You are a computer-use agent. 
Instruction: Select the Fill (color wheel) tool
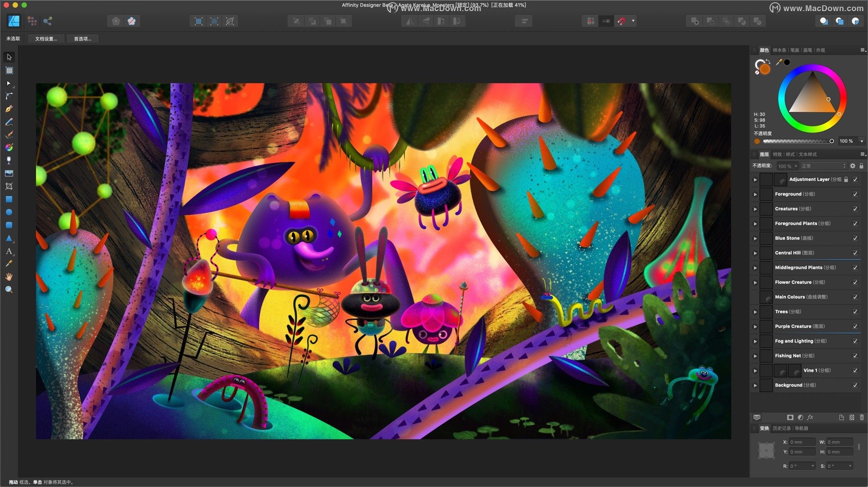coord(9,147)
